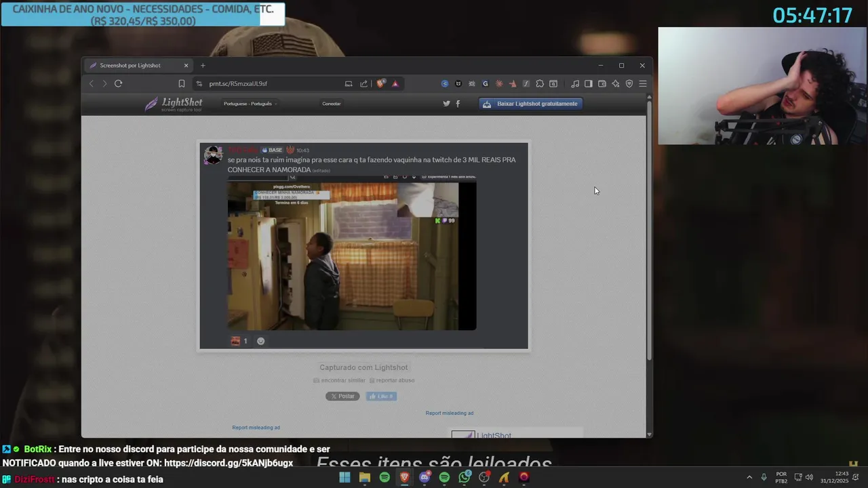Open the Windows Start menu
Viewport: 868px width, 488px height.
(x=344, y=477)
